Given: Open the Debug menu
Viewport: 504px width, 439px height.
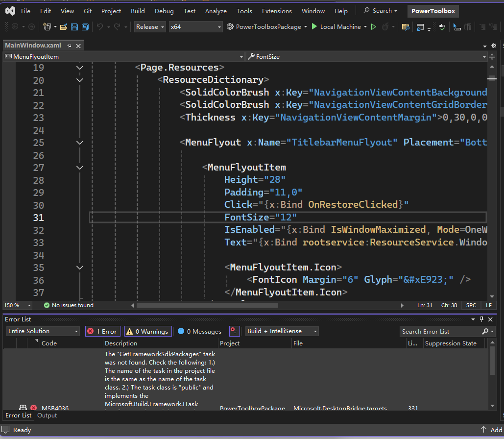Looking at the screenshot, I should click(x=164, y=11).
